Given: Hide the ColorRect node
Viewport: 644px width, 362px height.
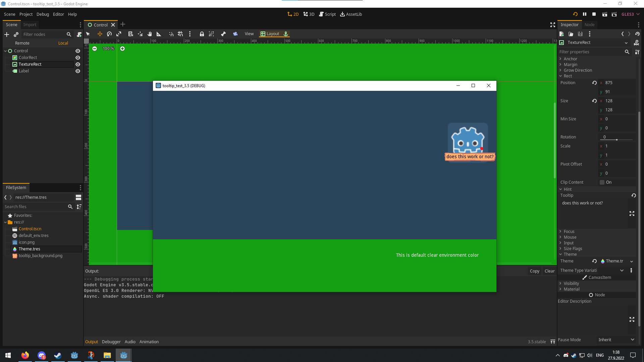Looking at the screenshot, I should point(77,57).
